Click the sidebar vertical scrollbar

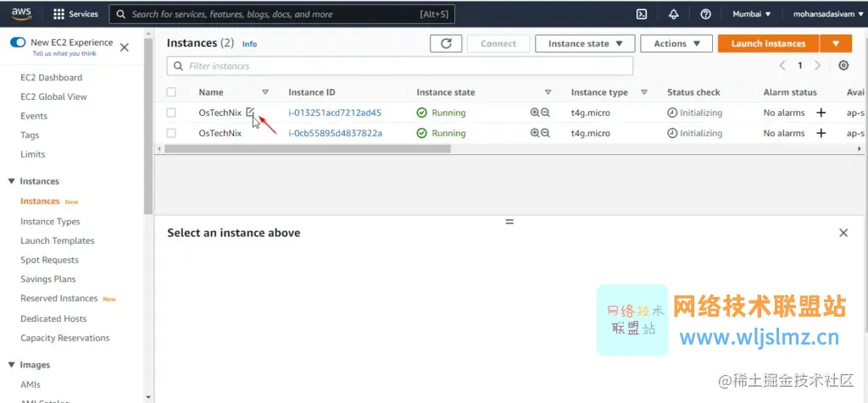[x=147, y=127]
